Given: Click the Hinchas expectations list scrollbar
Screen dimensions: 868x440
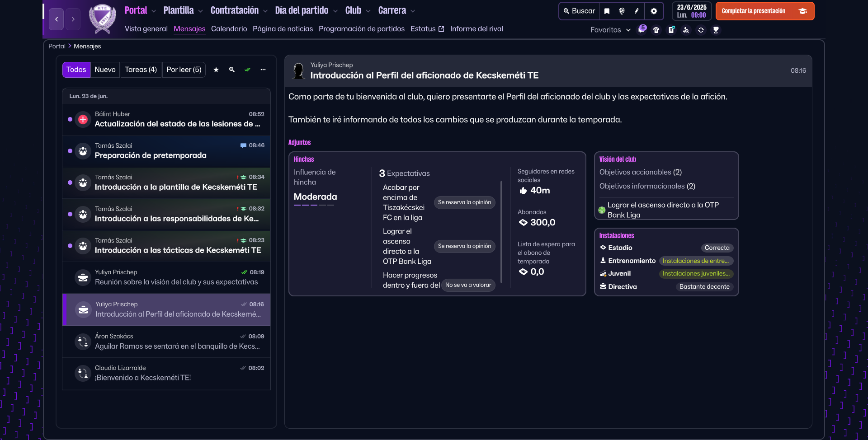Looking at the screenshot, I should tap(501, 230).
